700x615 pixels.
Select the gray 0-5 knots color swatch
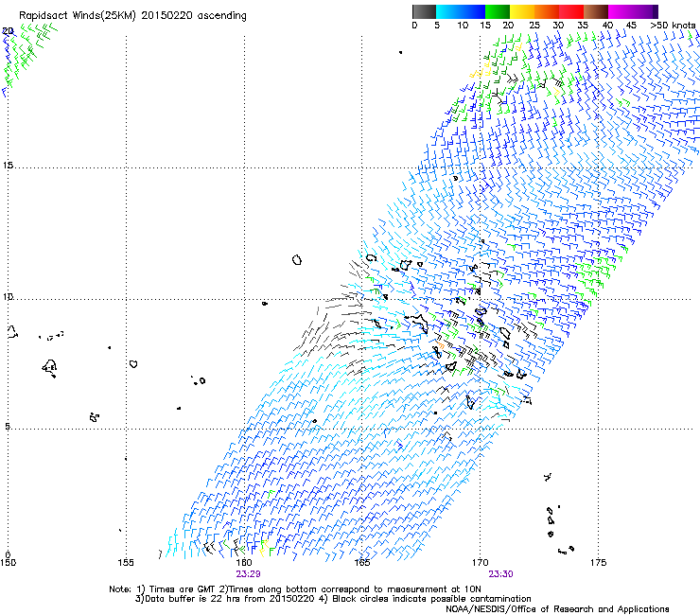coord(424,11)
